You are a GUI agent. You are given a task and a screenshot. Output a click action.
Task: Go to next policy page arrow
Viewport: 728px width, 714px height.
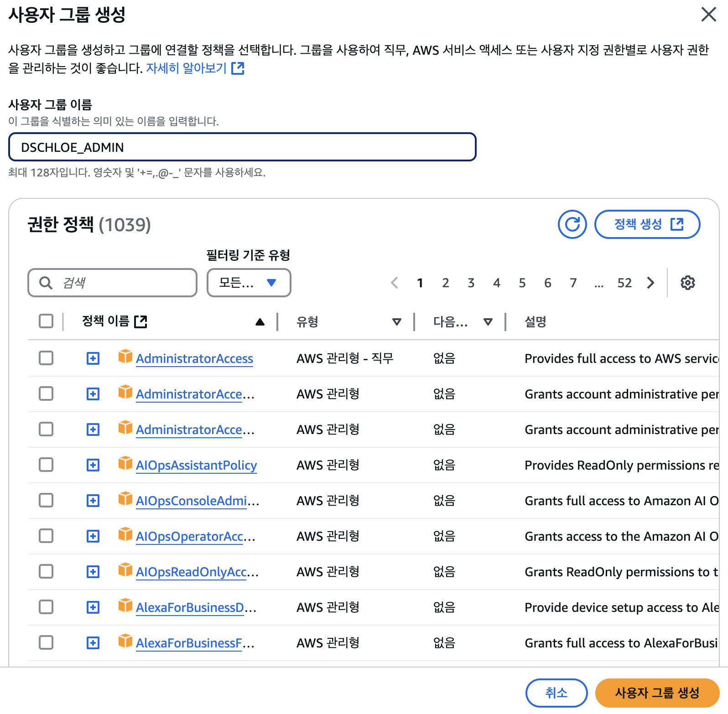(x=650, y=283)
